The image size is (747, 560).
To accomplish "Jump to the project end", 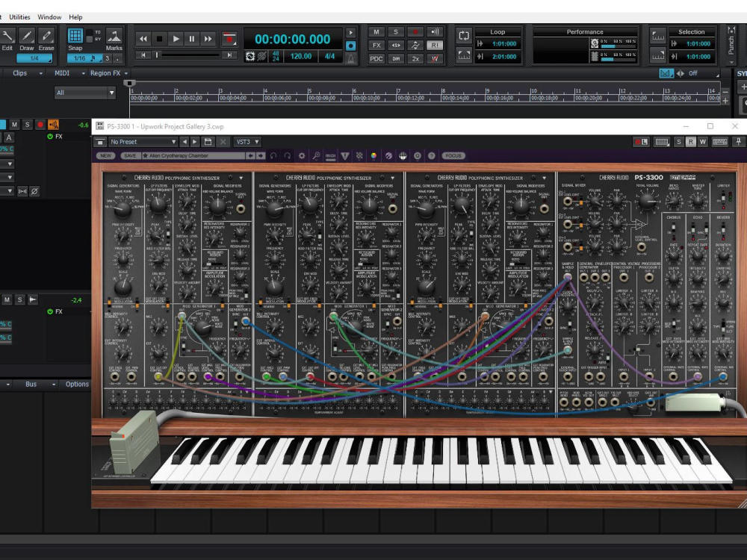I will click(229, 55).
